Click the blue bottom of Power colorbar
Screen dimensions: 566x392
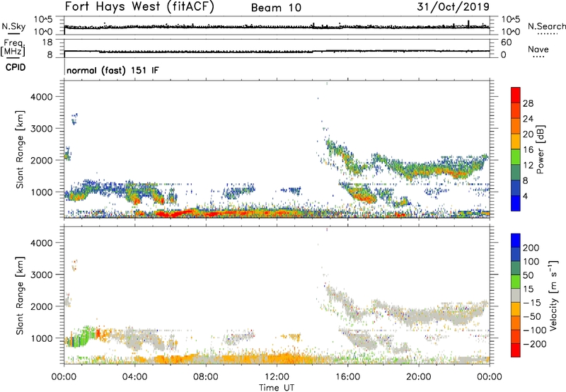point(516,203)
